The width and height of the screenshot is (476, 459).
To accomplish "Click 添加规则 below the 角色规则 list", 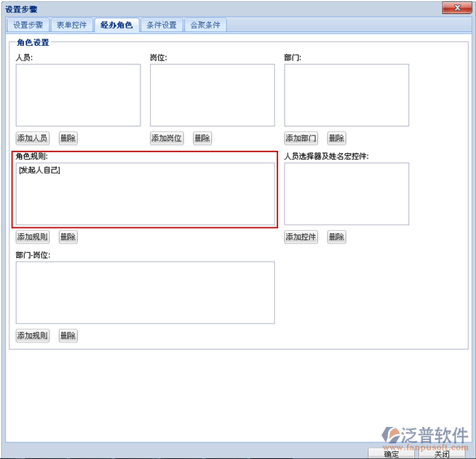I will pos(33,237).
